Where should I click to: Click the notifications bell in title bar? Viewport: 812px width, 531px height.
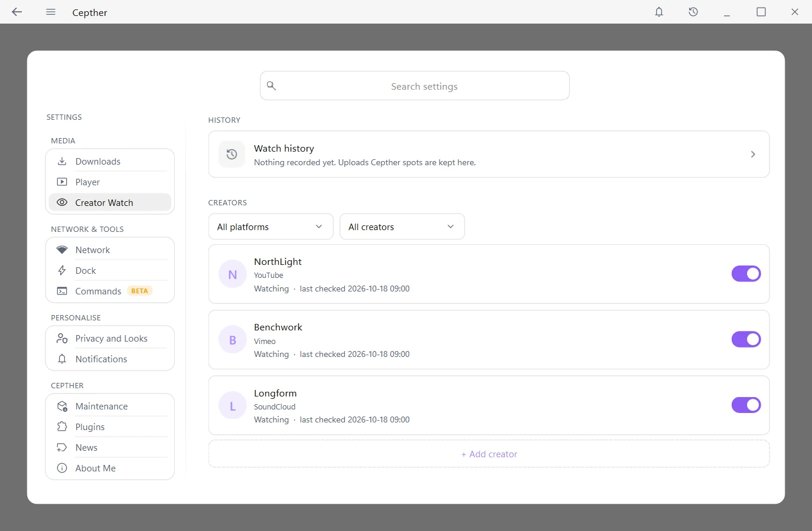coord(659,12)
